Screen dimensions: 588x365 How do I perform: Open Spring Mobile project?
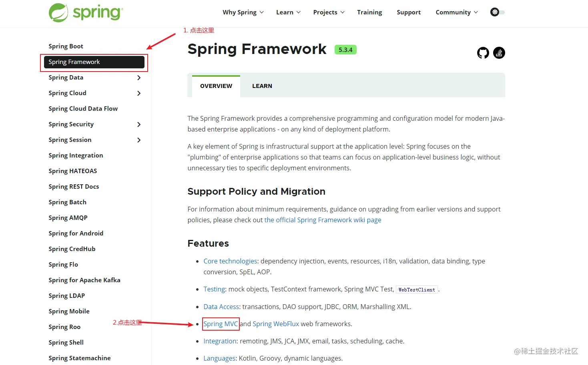(69, 311)
